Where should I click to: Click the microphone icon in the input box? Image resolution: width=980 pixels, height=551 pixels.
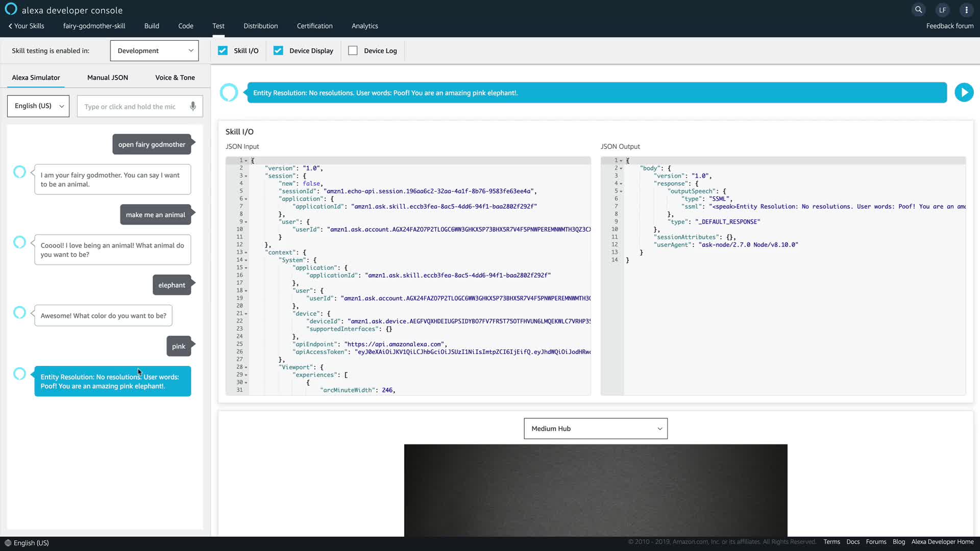(193, 106)
